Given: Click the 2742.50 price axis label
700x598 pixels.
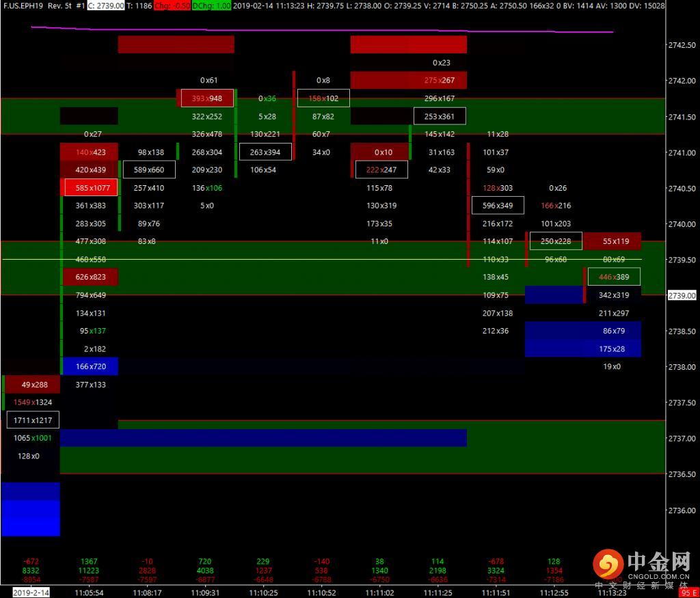Looking at the screenshot, I should [x=682, y=45].
